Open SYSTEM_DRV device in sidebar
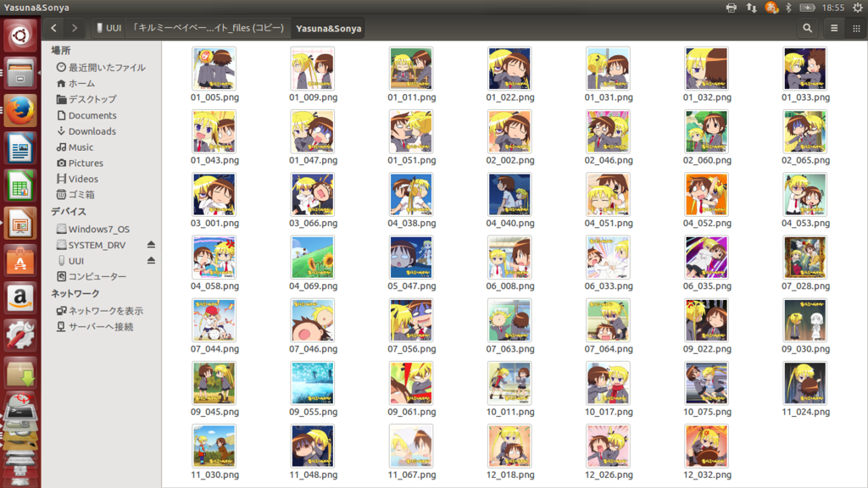 coord(92,245)
